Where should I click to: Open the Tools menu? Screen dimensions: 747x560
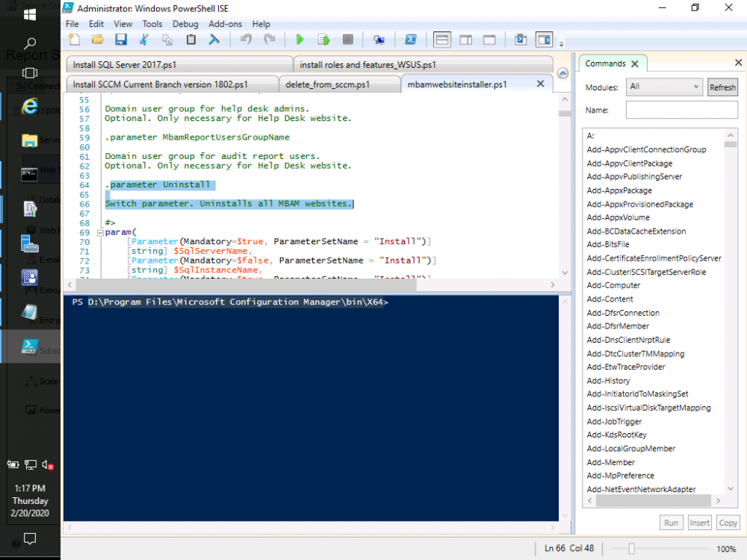click(x=152, y=24)
